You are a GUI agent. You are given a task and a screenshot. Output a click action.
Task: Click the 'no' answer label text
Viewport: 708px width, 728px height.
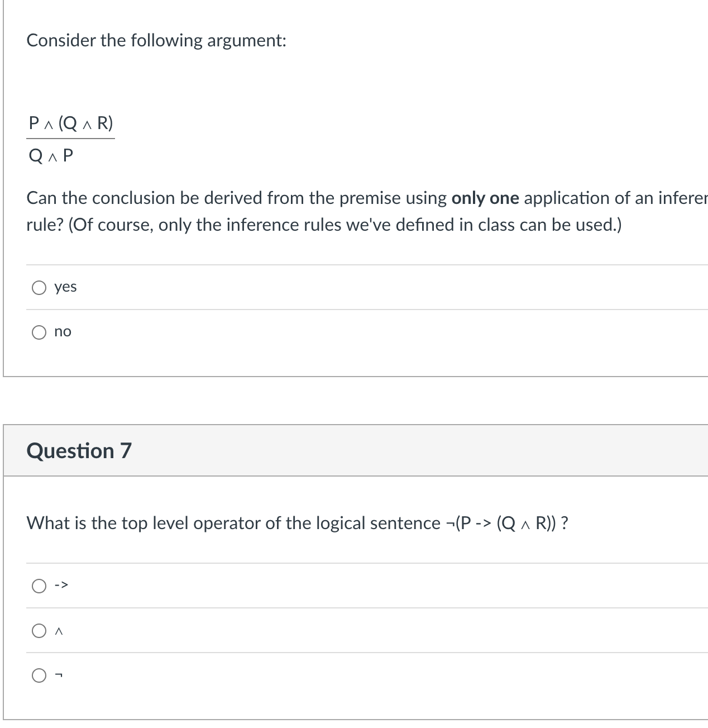(63, 332)
